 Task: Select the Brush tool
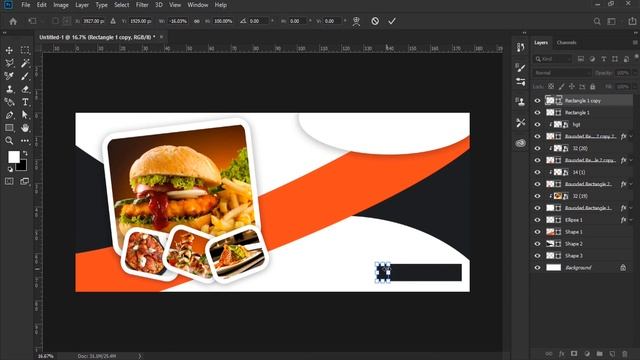click(x=25, y=76)
